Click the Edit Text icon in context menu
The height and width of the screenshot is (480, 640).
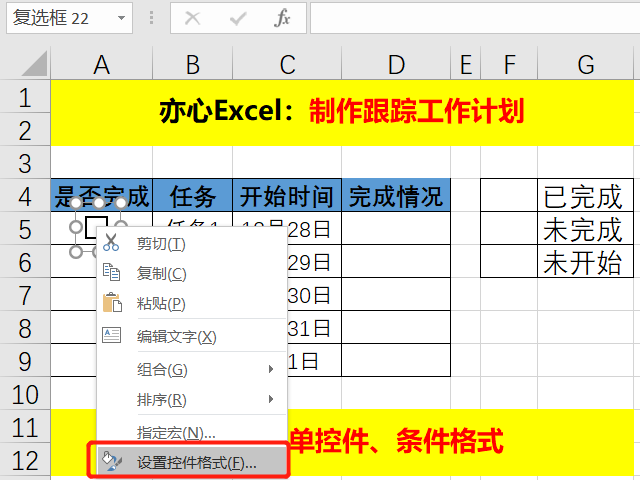(111, 335)
